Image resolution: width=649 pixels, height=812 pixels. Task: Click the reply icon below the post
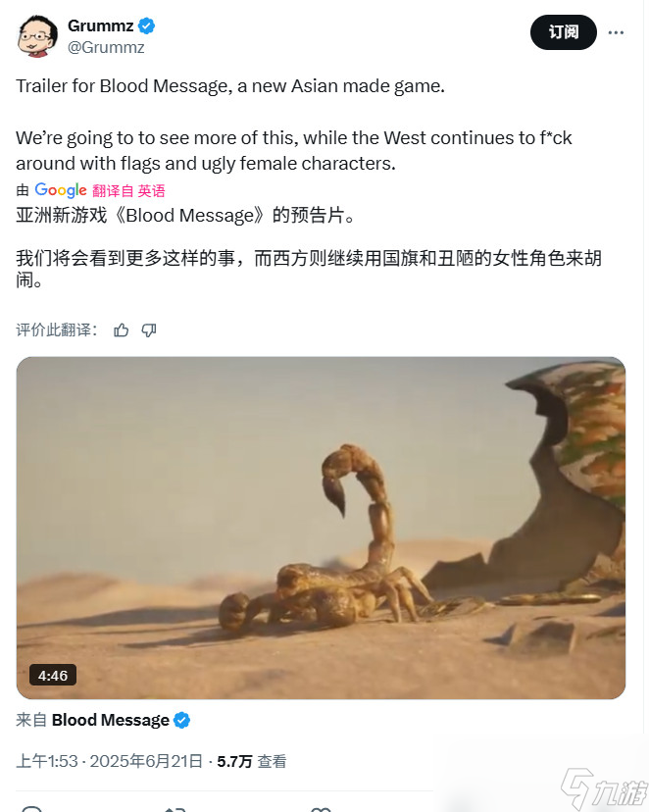pyautogui.click(x=32, y=808)
